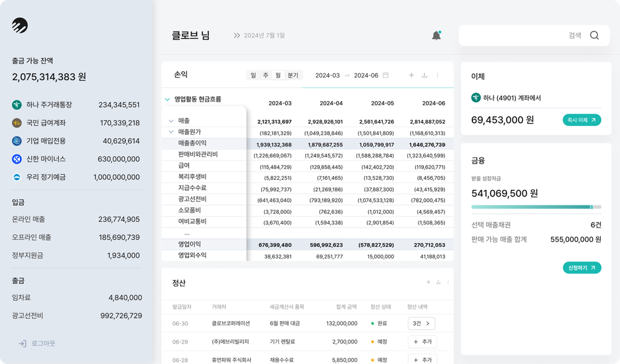The width and height of the screenshot is (620, 364).
Task: Click 선택 매출채권 6건
Action: (x=536, y=224)
